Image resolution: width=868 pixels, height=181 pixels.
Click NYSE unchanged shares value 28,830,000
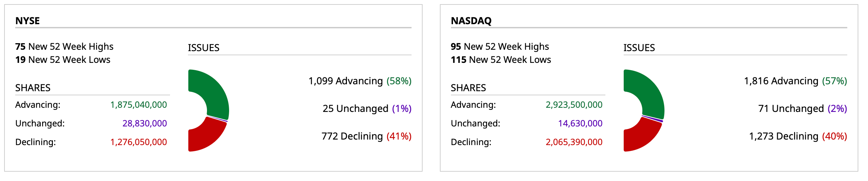pos(144,123)
